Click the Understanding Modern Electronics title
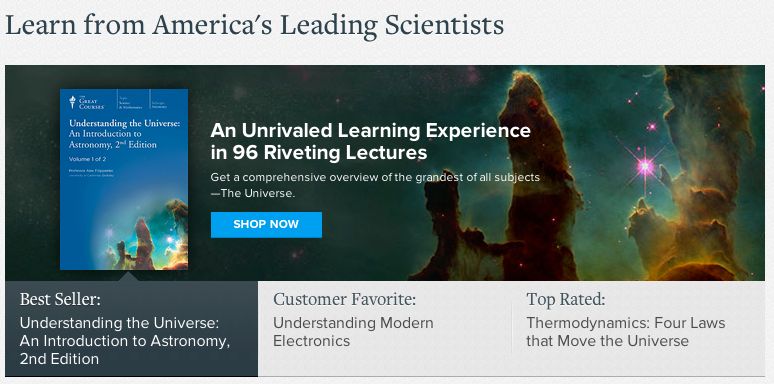Viewport: 774px width, 384px height. (x=353, y=332)
